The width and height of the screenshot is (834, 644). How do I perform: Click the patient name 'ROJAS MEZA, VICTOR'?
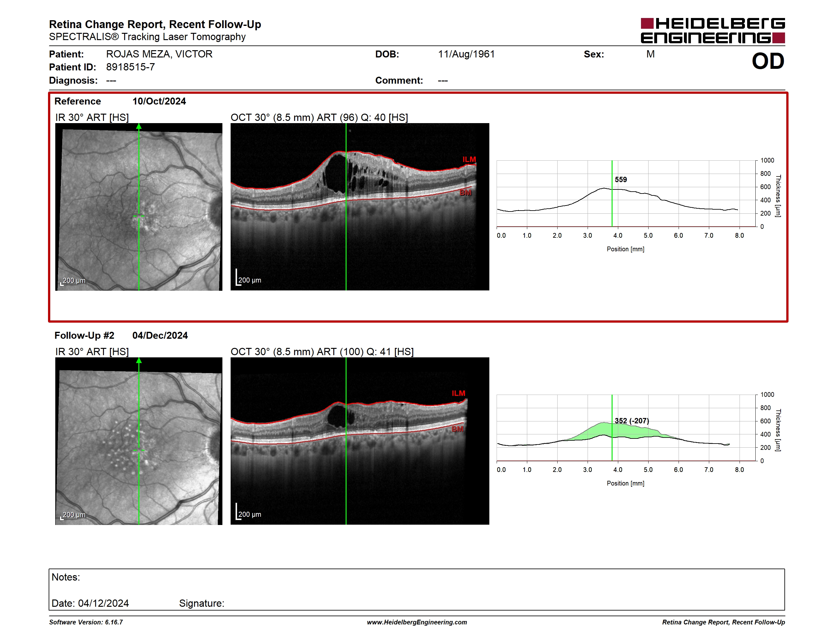[x=159, y=54]
